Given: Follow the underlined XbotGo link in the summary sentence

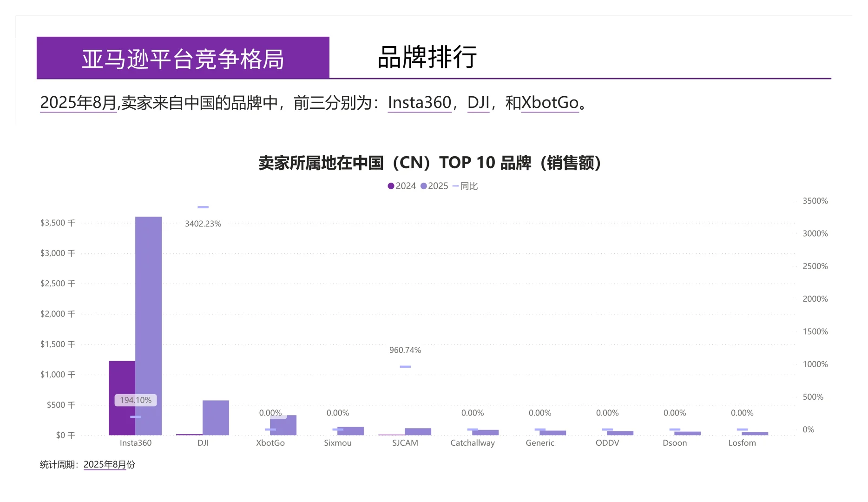Looking at the screenshot, I should point(550,103).
